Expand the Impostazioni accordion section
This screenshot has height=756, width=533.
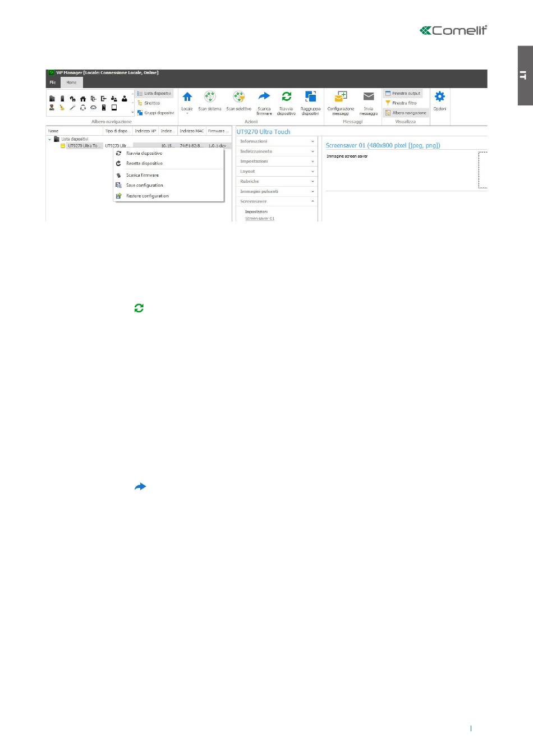coord(277,162)
